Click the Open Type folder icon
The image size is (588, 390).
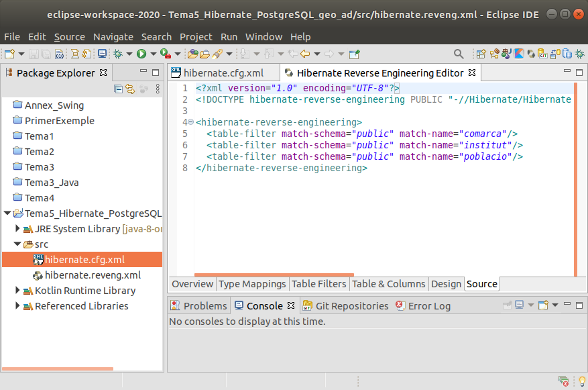192,54
